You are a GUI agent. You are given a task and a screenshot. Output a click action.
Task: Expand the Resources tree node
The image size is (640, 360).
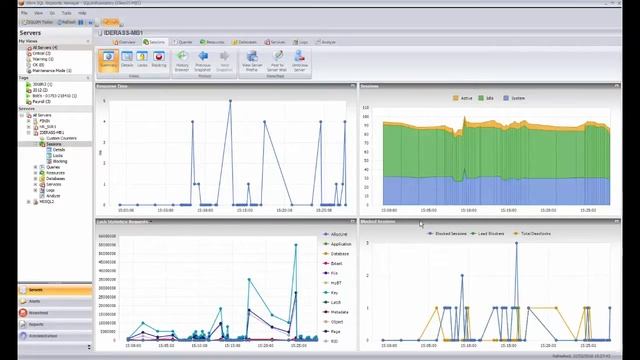point(36,173)
